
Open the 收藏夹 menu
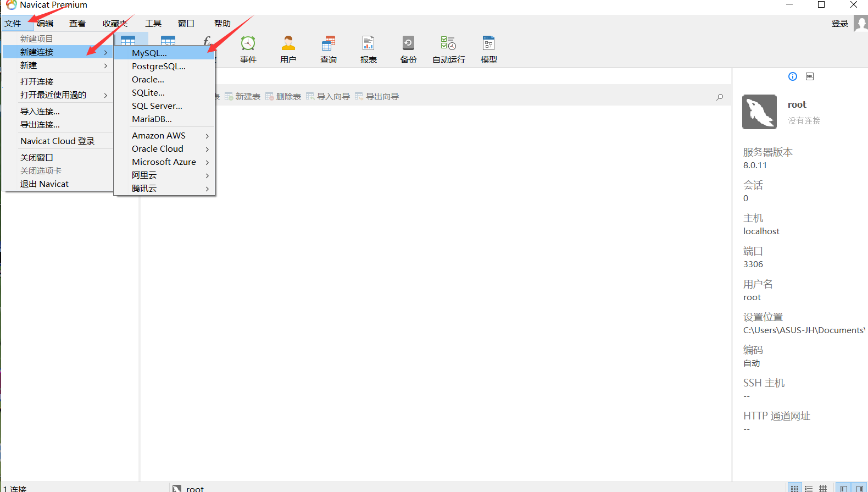[x=115, y=24]
